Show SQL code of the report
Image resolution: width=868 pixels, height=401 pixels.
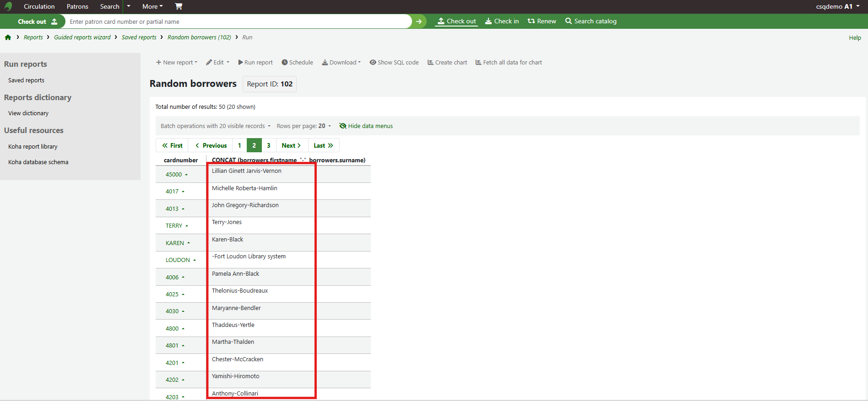click(x=394, y=63)
